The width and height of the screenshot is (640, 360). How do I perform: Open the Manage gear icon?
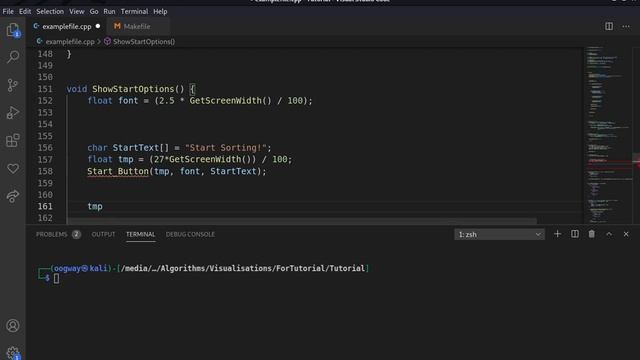pyautogui.click(x=13, y=353)
